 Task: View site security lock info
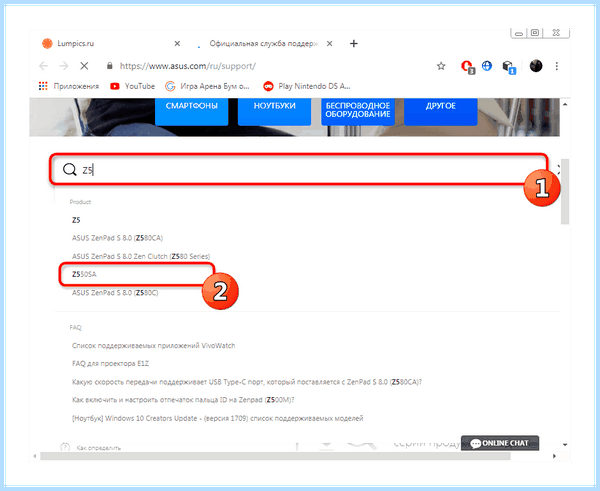click(110, 66)
